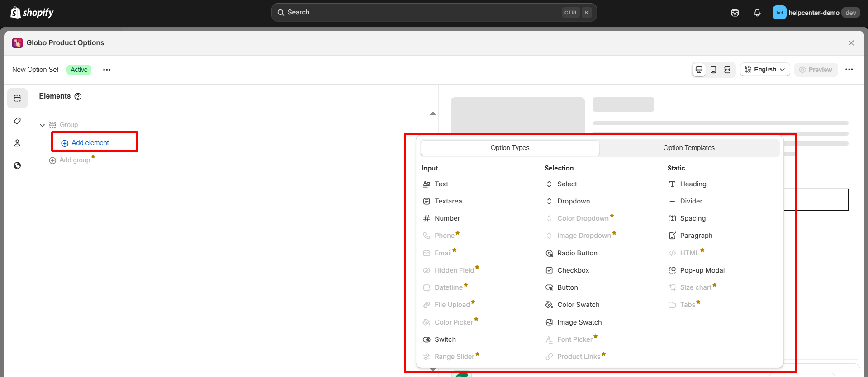Switch to mobile preview device icon
Screen dimensions: 868x377
713,70
